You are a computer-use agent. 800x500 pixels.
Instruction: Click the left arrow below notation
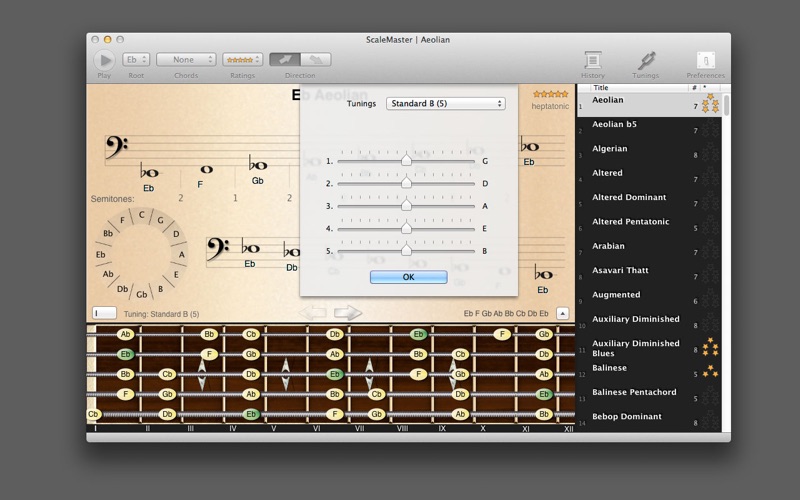312,313
